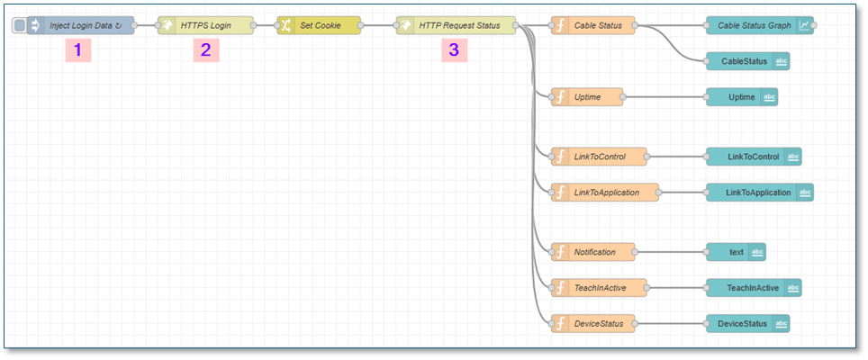
Task: Click output port of TeachInActive function node
Action: tap(646, 288)
